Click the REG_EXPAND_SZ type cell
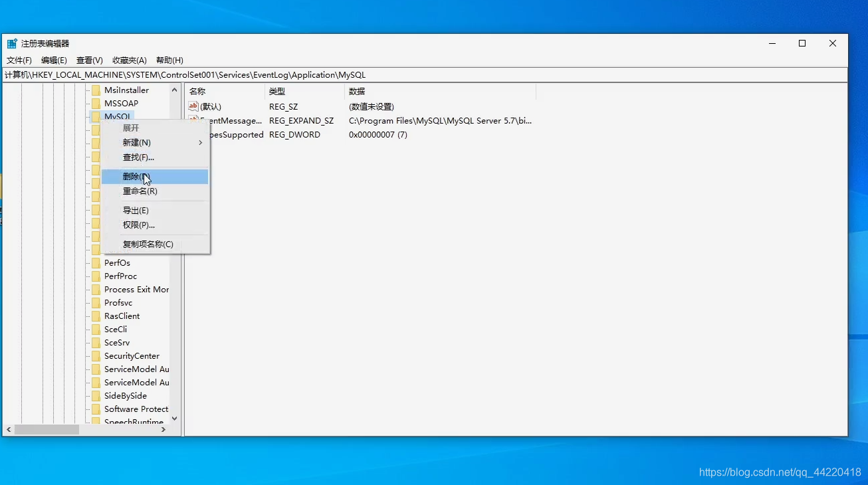 pos(301,121)
